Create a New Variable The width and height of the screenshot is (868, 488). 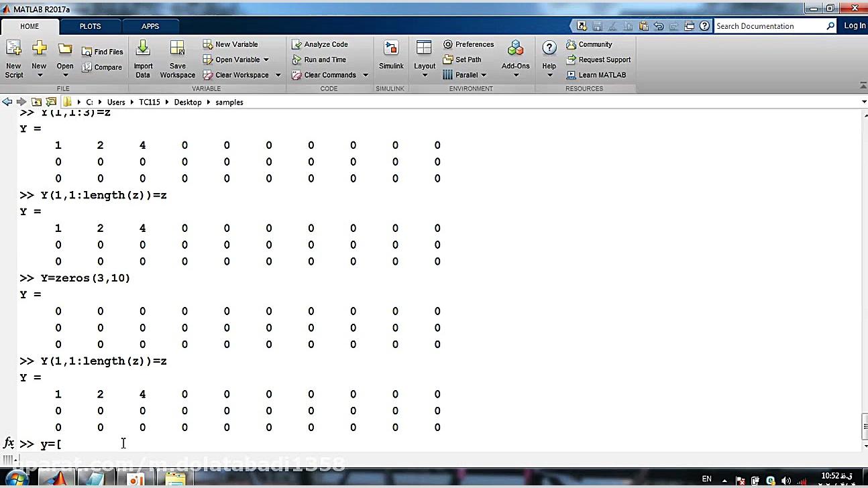[x=230, y=44]
